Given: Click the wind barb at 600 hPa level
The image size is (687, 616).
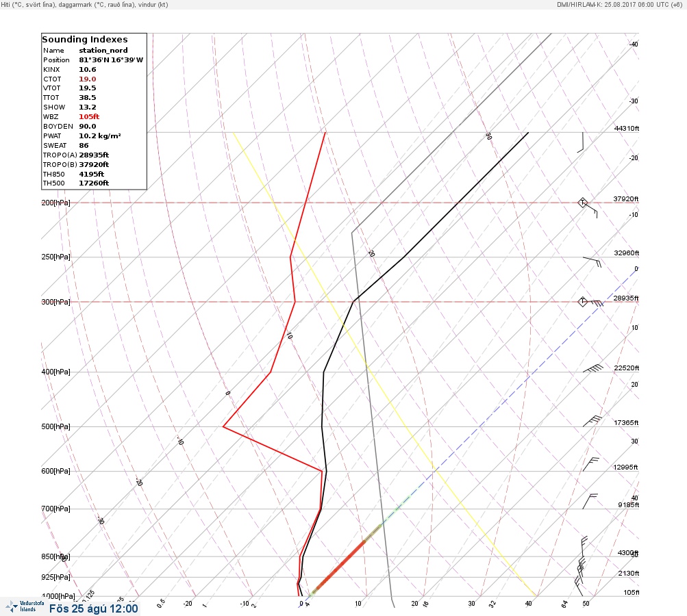Looking at the screenshot, I should pyautogui.click(x=590, y=465).
